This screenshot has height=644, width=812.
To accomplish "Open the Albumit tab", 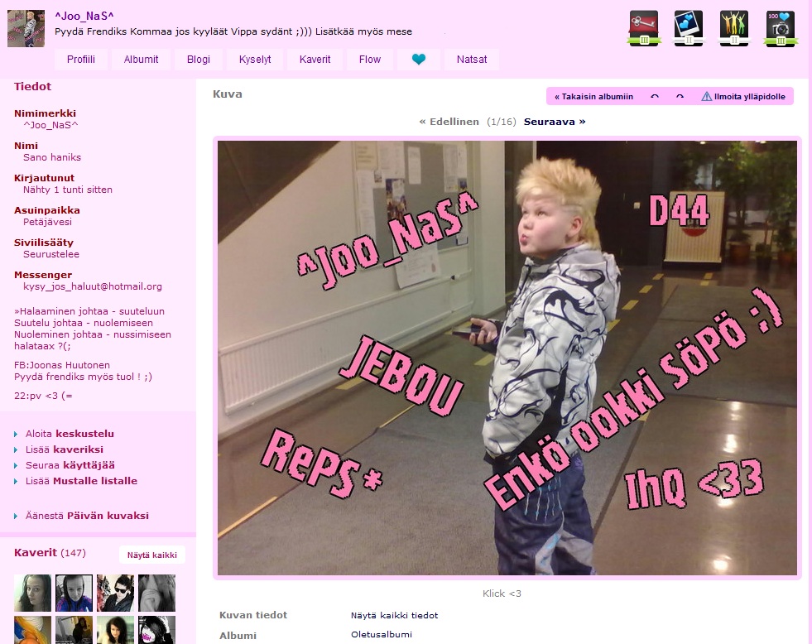I will coord(141,59).
